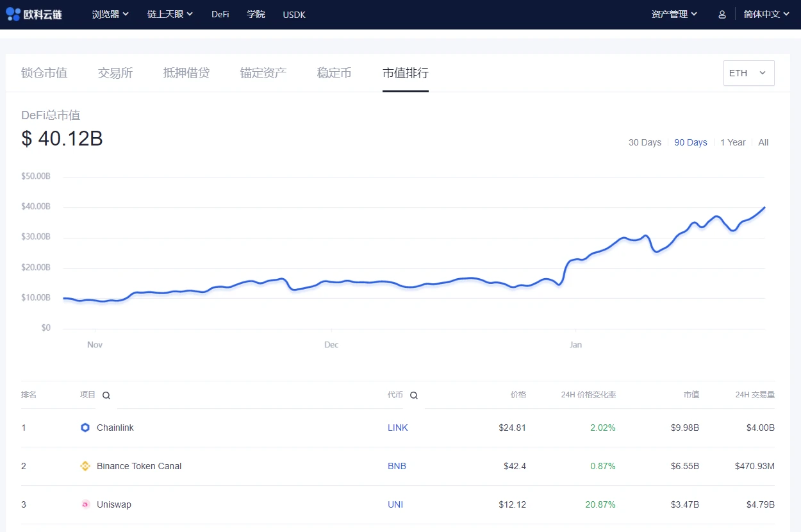
Task: Click the $42.4 BNB price
Action: point(515,466)
